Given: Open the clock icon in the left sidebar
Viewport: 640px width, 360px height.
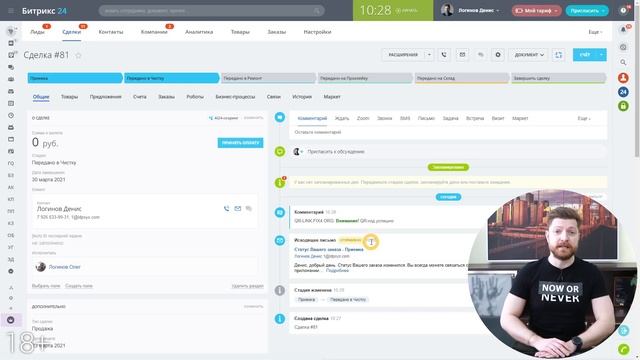Looking at the screenshot, I should tap(11, 116).
